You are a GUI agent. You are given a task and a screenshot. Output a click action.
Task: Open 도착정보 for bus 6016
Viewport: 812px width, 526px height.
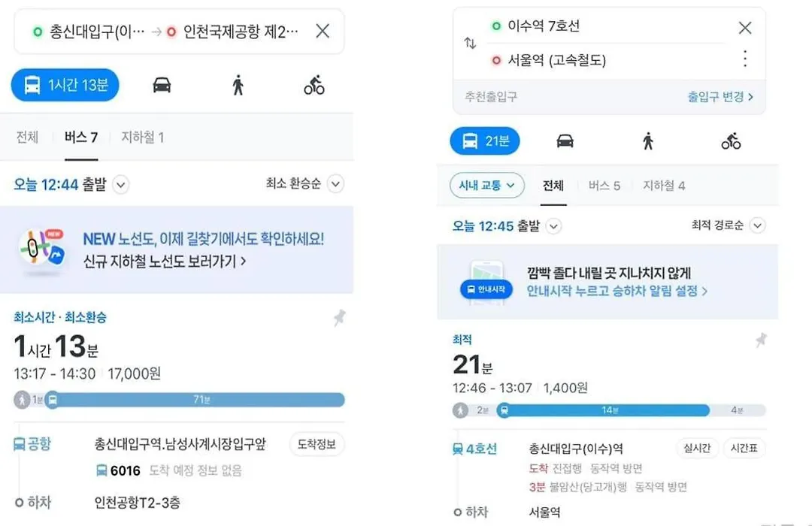317,444
